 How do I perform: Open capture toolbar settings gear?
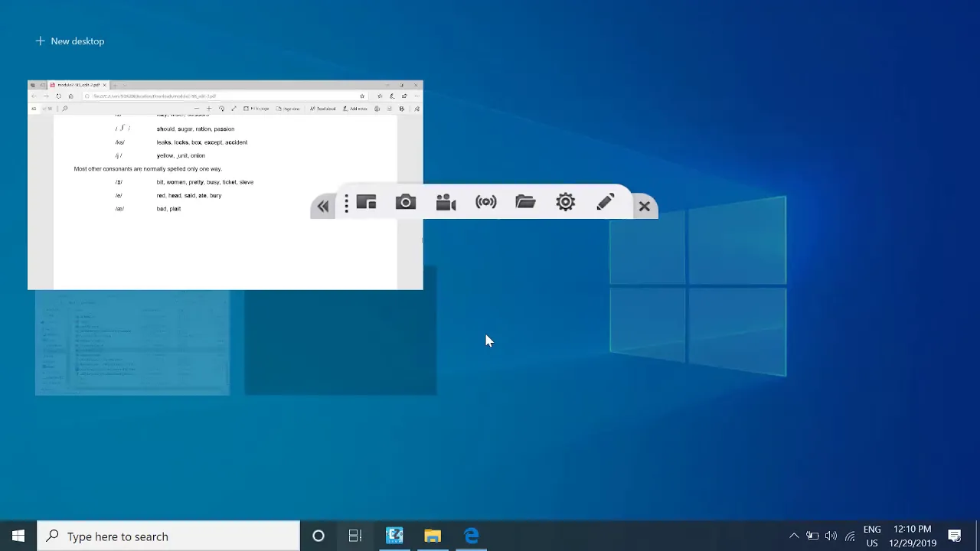(x=566, y=202)
